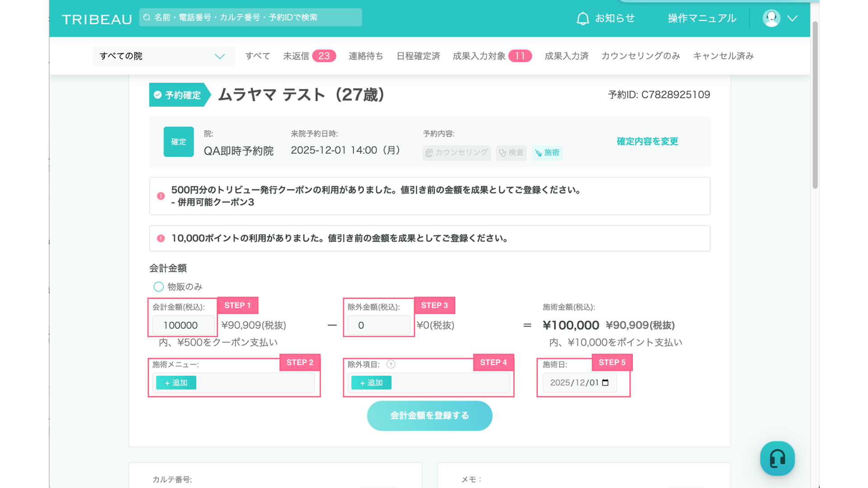Click the search magnifier icon
The width and height of the screenshot is (868, 488).
click(147, 18)
